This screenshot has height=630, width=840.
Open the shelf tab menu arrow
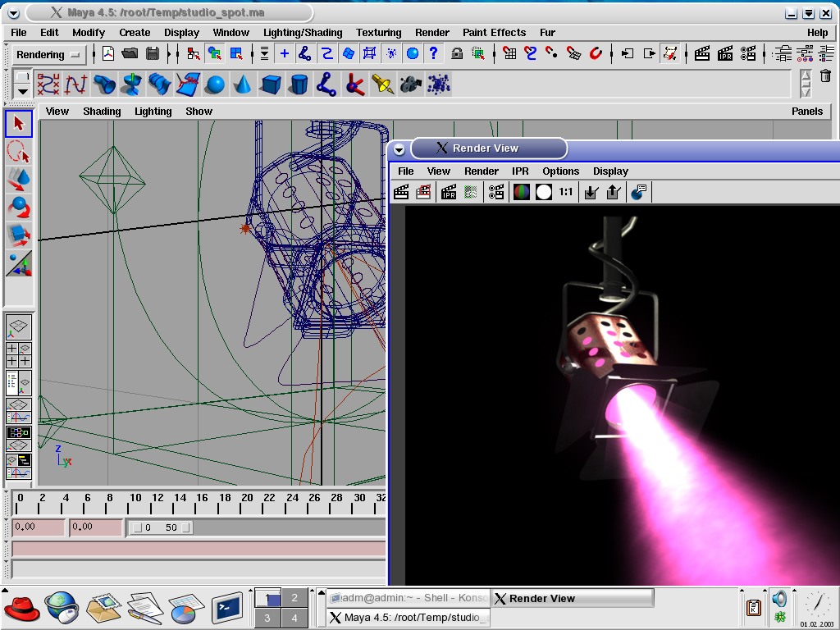(22, 91)
